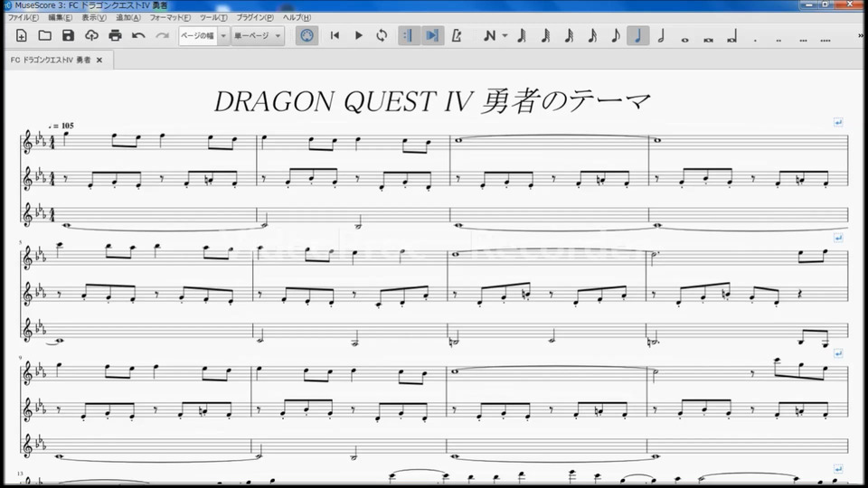Open the ヘルプ(H) menu
This screenshot has height=488, width=868.
click(297, 18)
